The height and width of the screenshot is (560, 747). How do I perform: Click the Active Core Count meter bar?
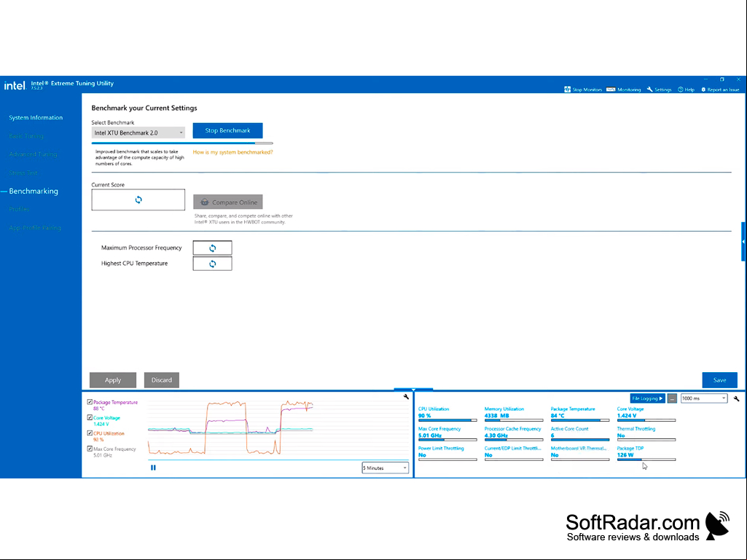(x=580, y=440)
